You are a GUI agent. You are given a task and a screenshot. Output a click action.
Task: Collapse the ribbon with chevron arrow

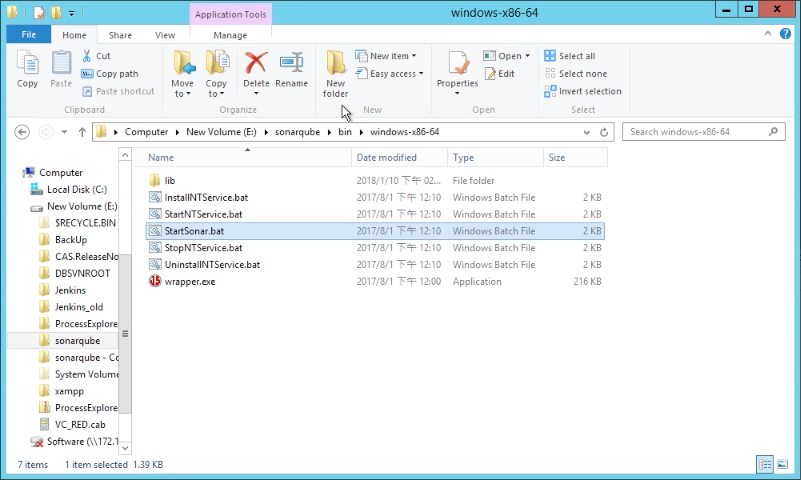tap(767, 34)
